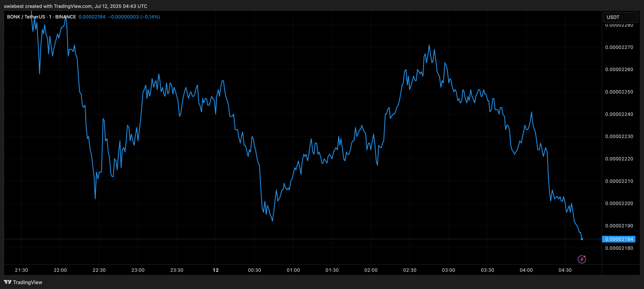Click the 0.00002184 value in the chart legend

click(x=92, y=17)
